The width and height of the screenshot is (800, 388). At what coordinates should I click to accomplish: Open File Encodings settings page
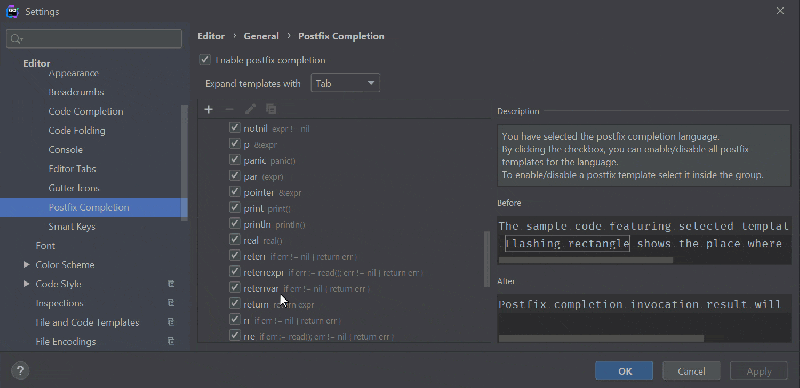(66, 342)
